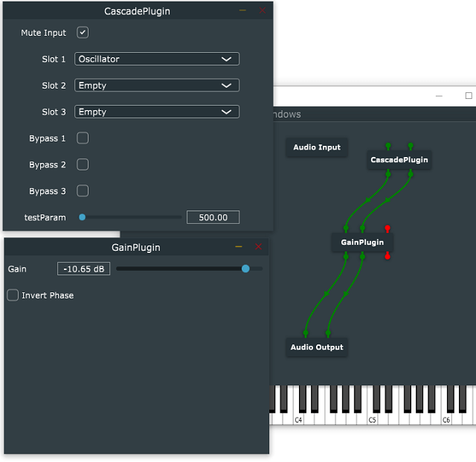
Task: Click CascadePlugin node's left output pin
Action: (388, 174)
